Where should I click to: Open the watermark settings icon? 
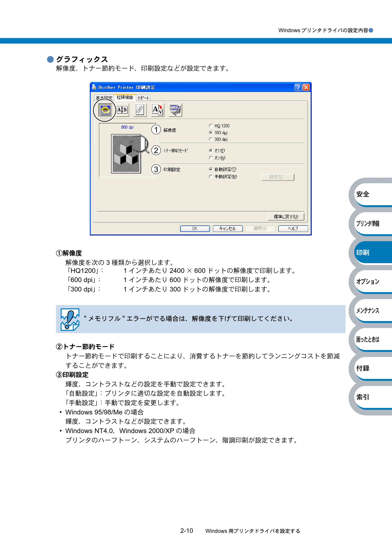tap(140, 110)
